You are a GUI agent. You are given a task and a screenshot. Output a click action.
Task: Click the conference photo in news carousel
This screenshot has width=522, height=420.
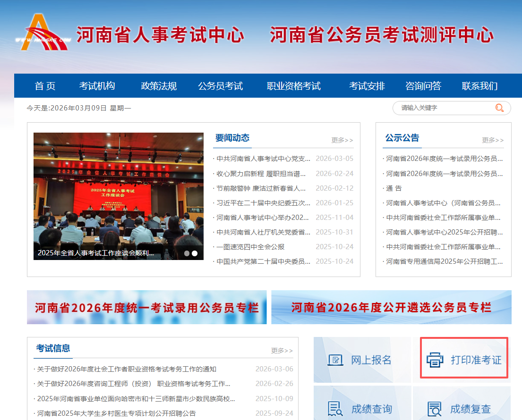click(x=118, y=189)
